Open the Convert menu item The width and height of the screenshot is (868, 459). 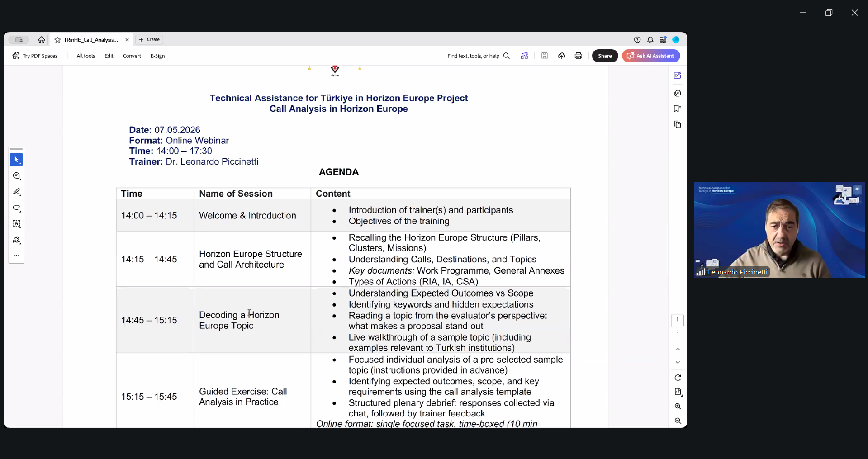132,56
